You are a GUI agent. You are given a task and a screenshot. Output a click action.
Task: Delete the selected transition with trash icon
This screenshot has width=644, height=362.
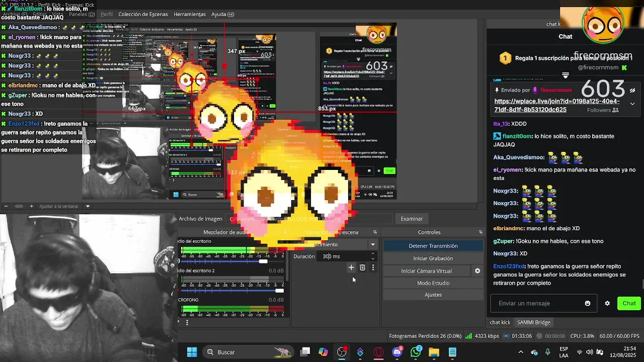[x=362, y=267]
